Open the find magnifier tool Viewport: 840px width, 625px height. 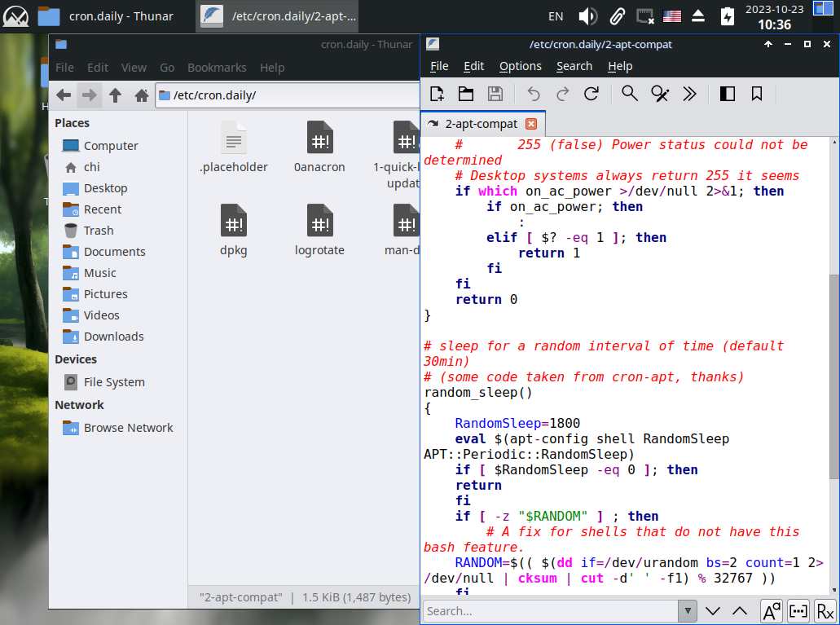click(x=629, y=94)
